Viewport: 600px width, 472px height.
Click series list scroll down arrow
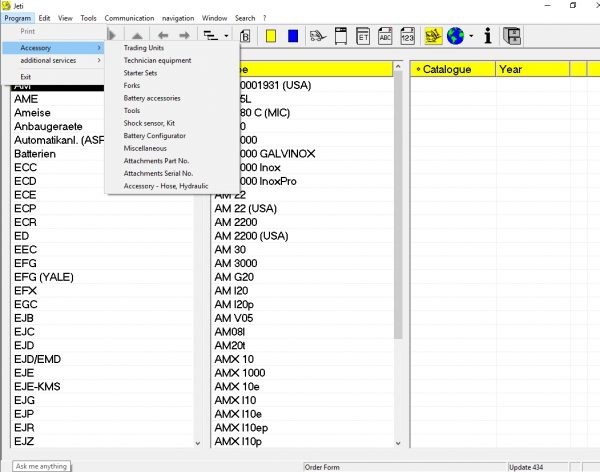click(x=198, y=443)
